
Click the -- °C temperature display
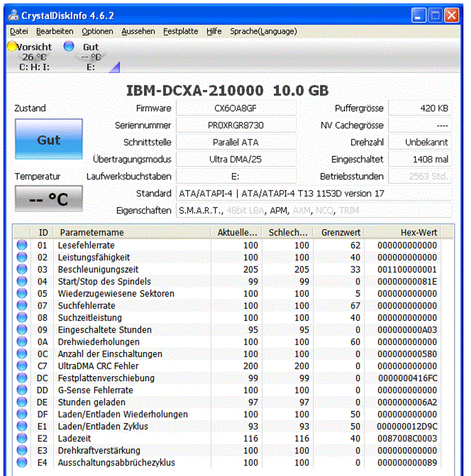(x=49, y=199)
